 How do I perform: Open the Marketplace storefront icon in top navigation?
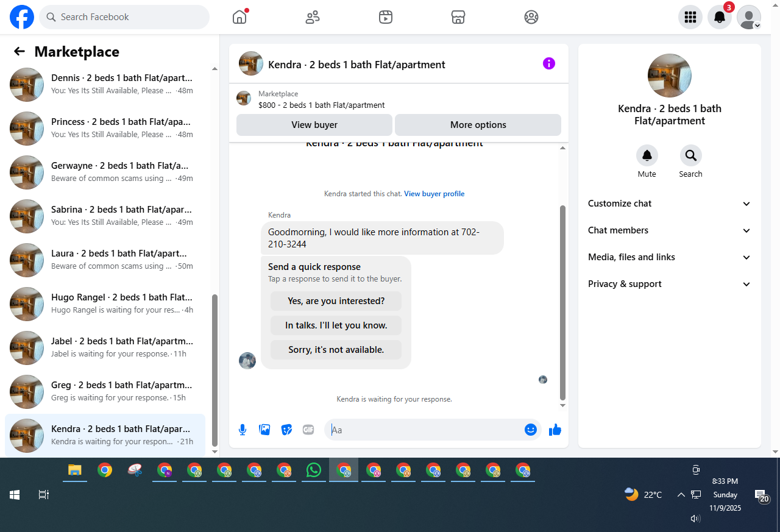pyautogui.click(x=458, y=17)
